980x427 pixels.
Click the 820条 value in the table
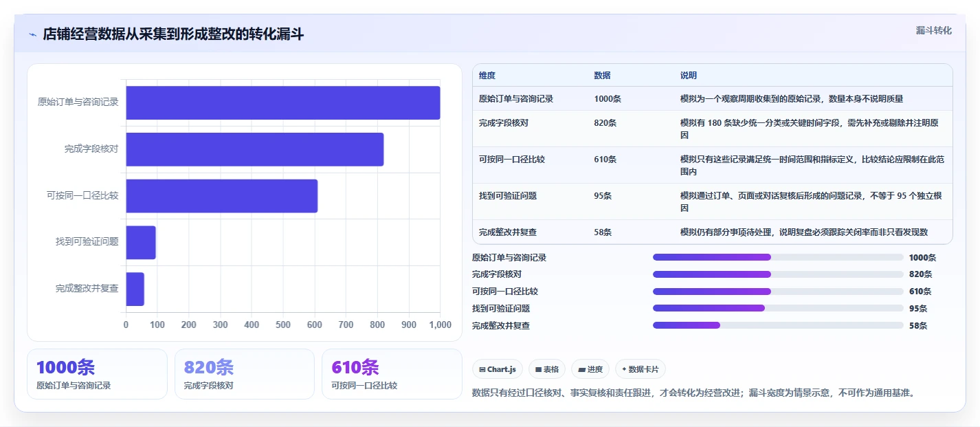click(605, 123)
